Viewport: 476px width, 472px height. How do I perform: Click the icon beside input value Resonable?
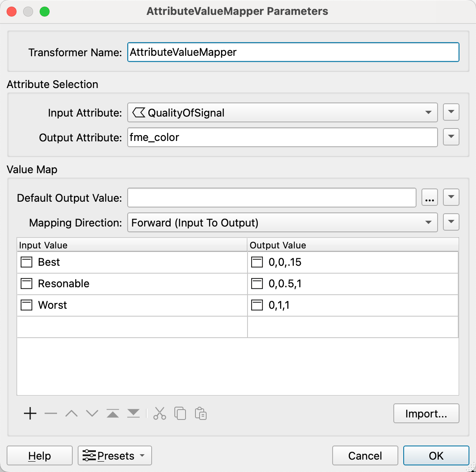pos(26,284)
